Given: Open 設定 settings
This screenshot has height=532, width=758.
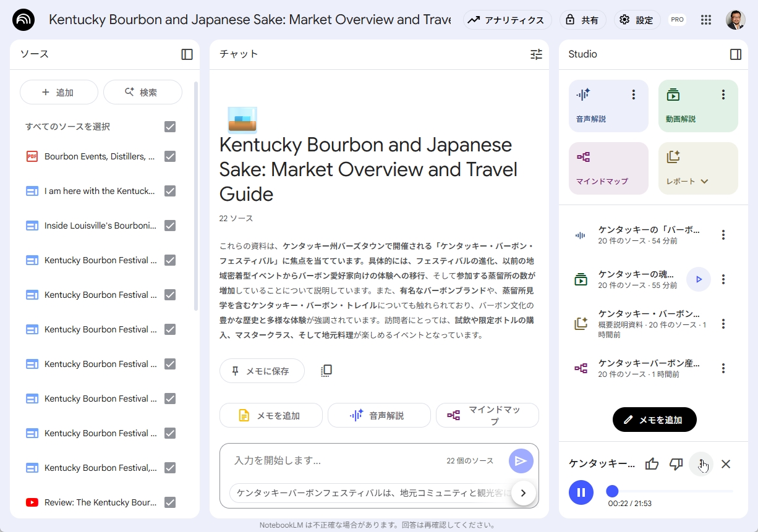Looking at the screenshot, I should (x=637, y=20).
